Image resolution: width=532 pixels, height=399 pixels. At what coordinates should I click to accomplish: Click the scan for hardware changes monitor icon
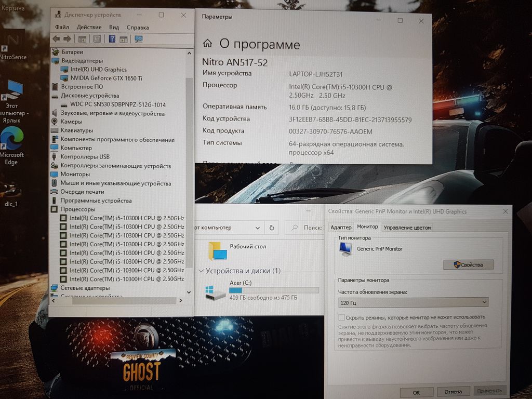pos(139,39)
